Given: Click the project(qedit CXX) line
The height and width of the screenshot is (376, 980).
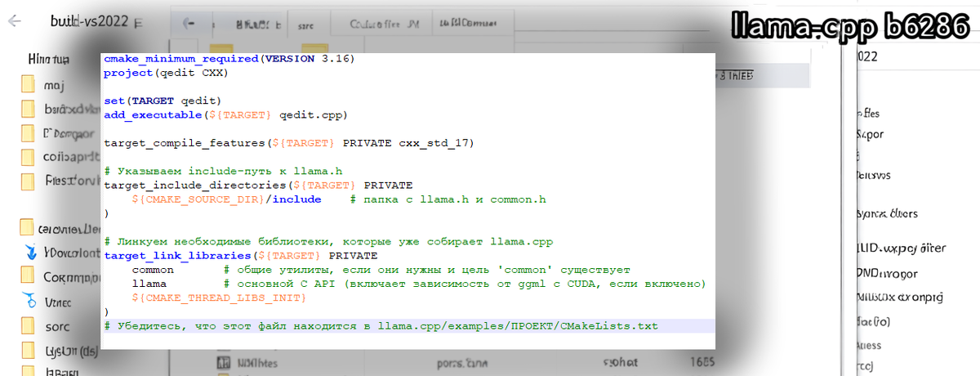Looking at the screenshot, I should click(x=166, y=73).
